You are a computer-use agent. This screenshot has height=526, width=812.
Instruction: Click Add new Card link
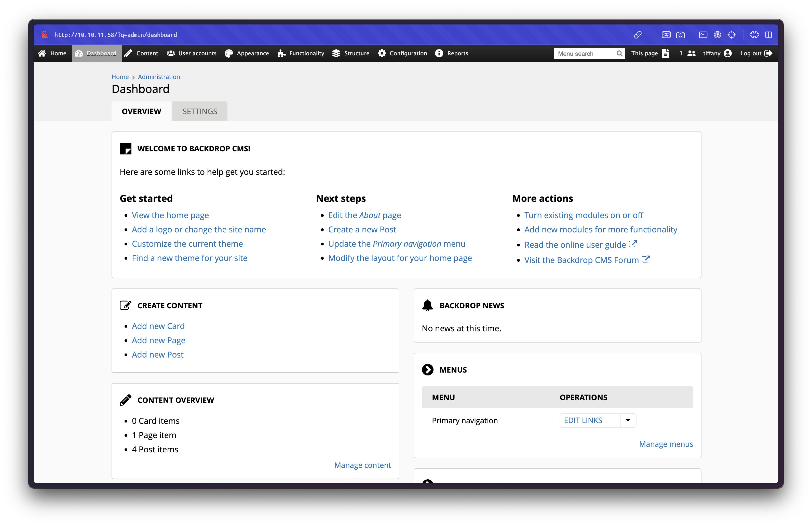pos(158,326)
